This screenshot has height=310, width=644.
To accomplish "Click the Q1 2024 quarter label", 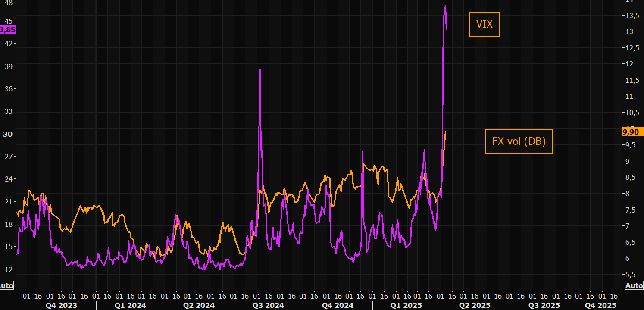I will click(x=131, y=305).
